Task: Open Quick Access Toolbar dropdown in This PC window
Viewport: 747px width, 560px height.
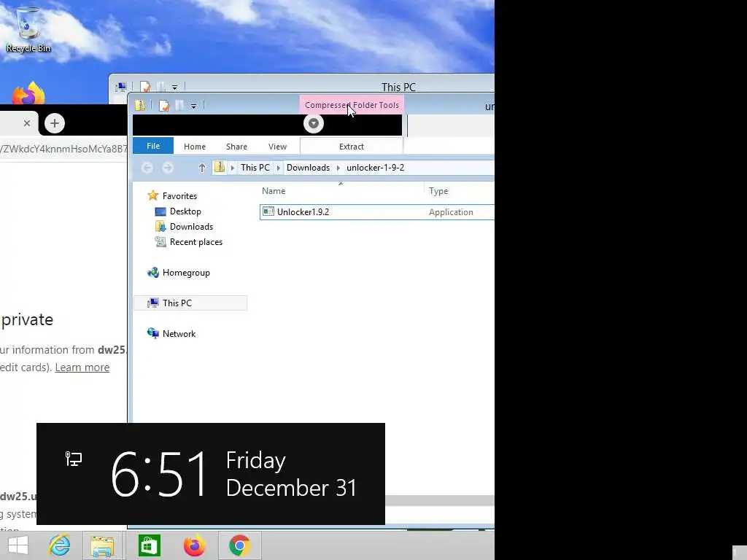Action: tap(175, 87)
